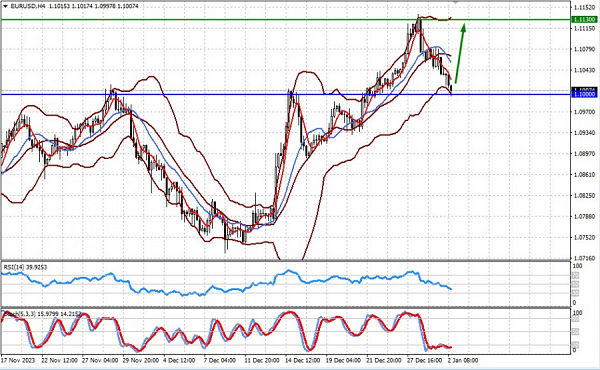Click the 17 Nov 2023 date label
Screen dimensions: 600x370
(18, 360)
